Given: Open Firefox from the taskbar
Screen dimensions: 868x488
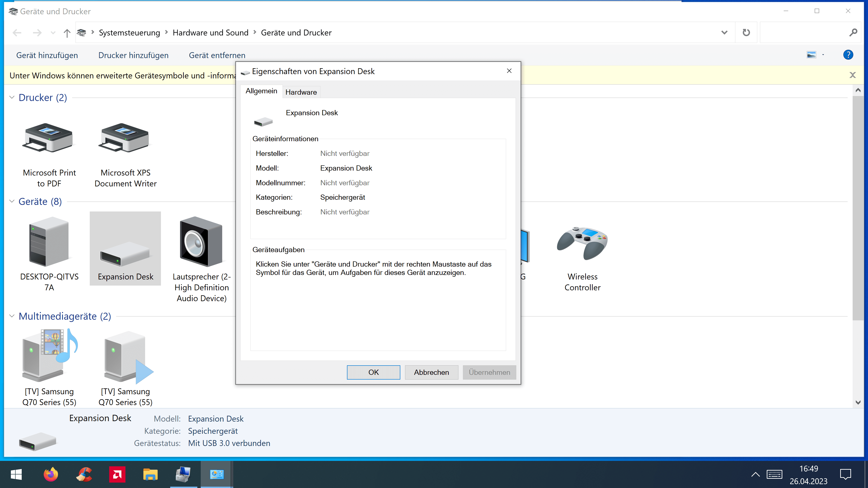Looking at the screenshot, I should (51, 474).
